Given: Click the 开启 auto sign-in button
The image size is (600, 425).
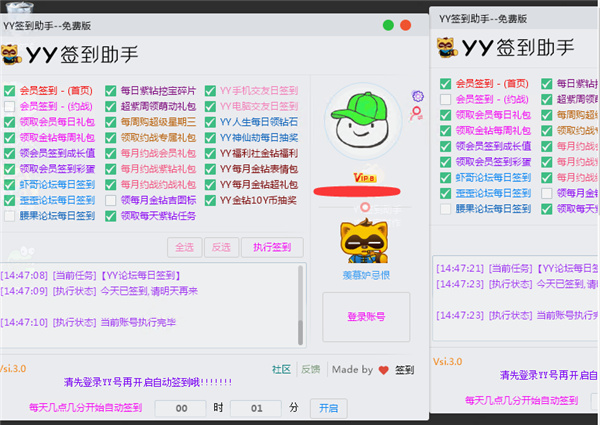Looking at the screenshot, I should tap(329, 408).
